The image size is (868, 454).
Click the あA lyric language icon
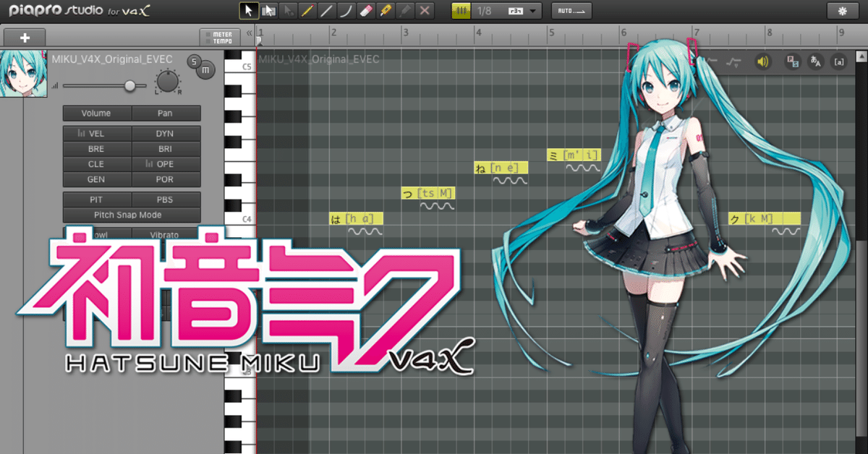click(815, 61)
